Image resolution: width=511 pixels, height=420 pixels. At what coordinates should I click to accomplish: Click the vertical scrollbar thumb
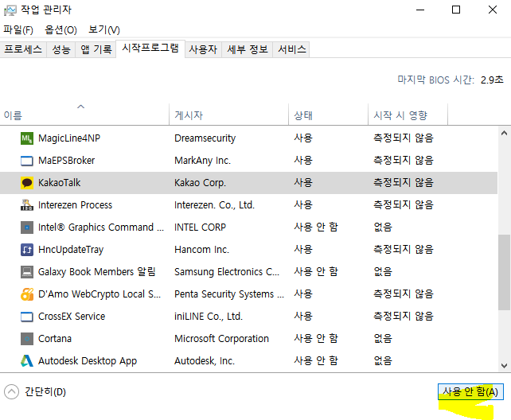coord(504,272)
